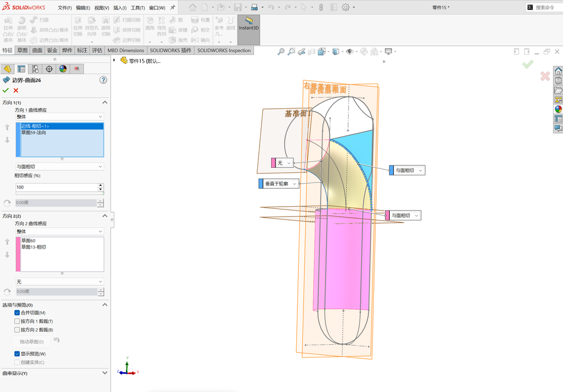The height and width of the screenshot is (392, 563).
Task: Open the ConfigurationManager tab icon
Action: [35, 69]
